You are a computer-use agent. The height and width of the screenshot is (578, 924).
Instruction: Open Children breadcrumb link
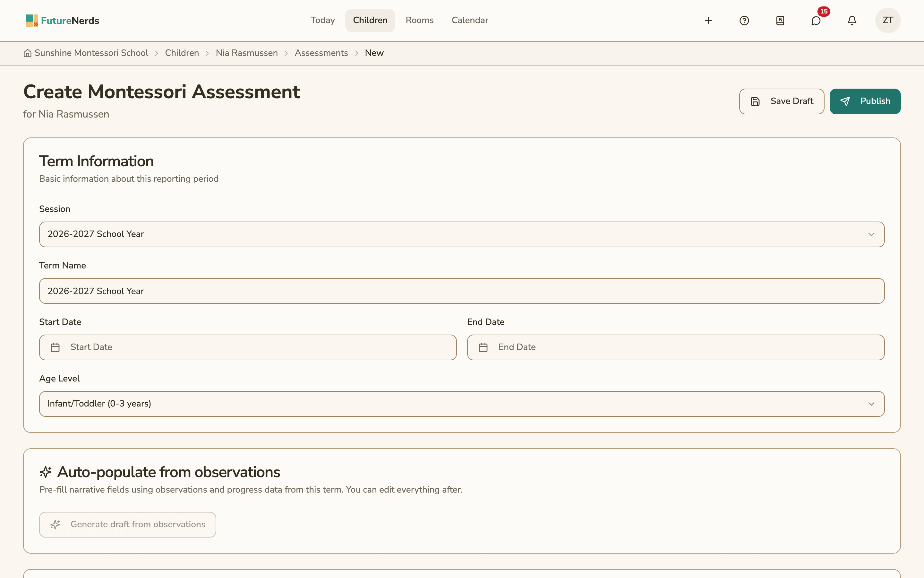[x=182, y=53]
